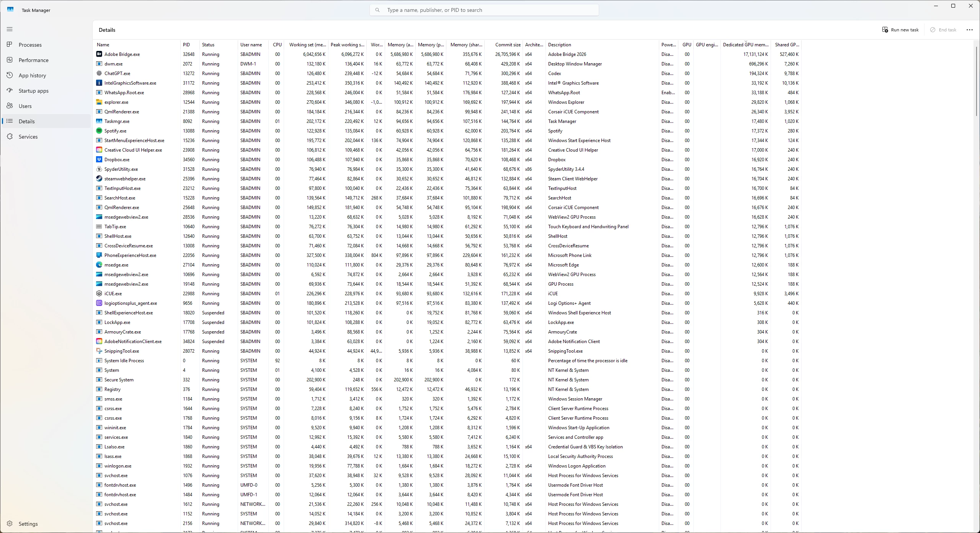Sort by Commit size column
The height and width of the screenshot is (533, 980).
pyautogui.click(x=504, y=45)
